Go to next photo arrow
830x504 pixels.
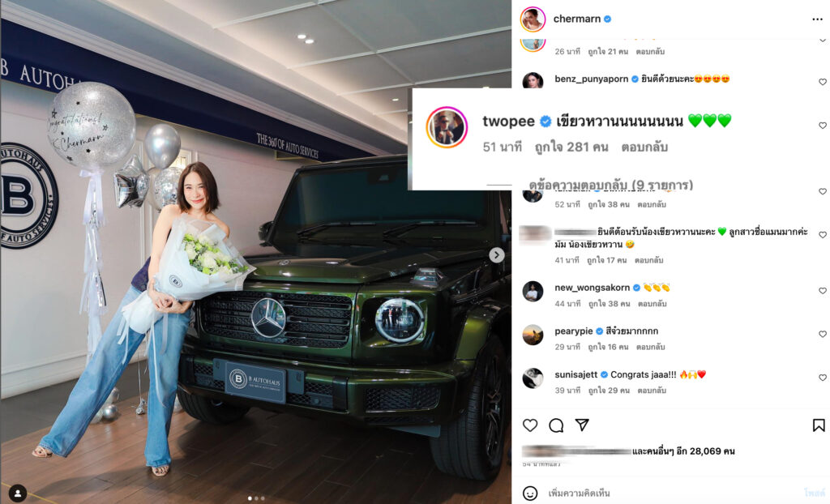(x=496, y=255)
